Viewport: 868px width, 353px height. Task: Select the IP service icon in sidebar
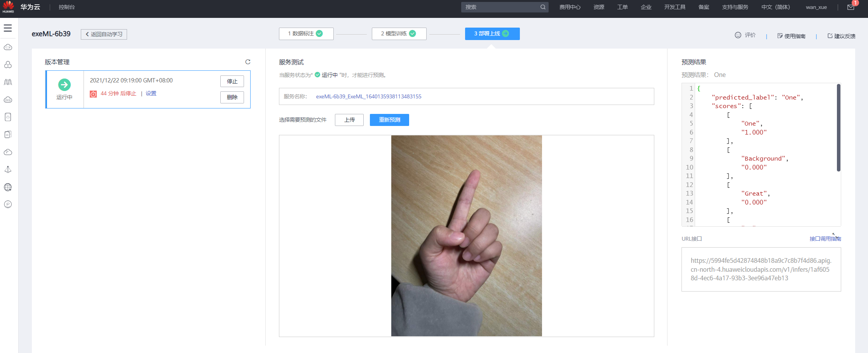(8, 204)
